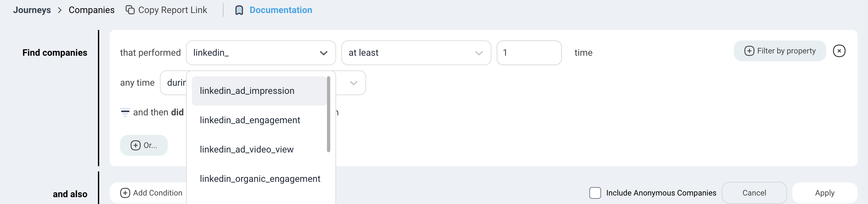This screenshot has height=204, width=868.
Task: Click the Cancel button
Action: (x=754, y=193)
